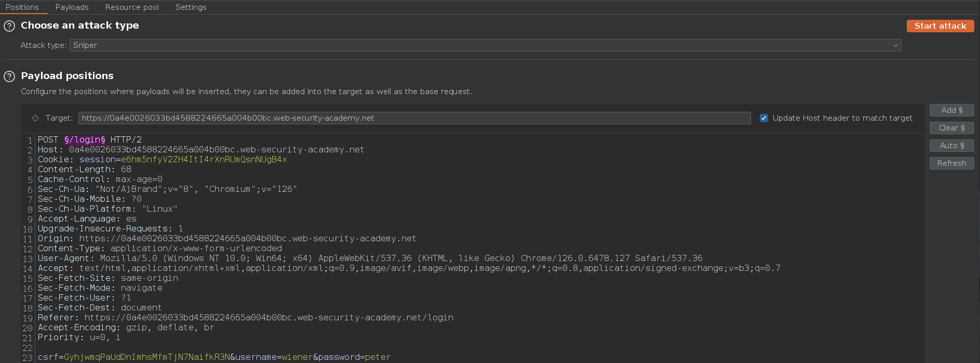980x363 pixels.
Task: Click the Upgrade-Insecure-Requests: 1 line
Action: [110, 229]
